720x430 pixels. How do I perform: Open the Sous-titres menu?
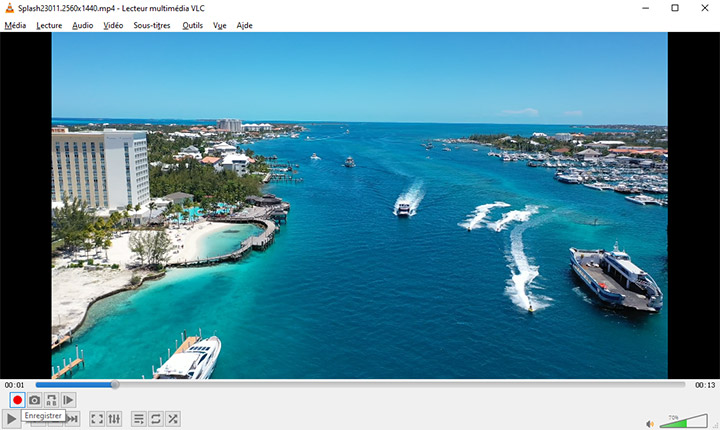(152, 25)
